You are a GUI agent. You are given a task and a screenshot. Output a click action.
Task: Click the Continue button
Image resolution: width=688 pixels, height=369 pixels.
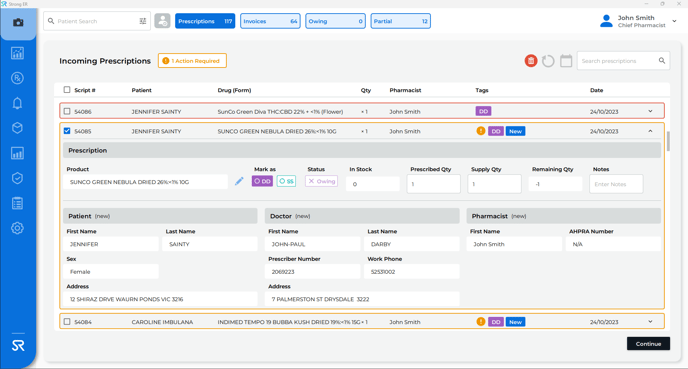click(x=649, y=344)
